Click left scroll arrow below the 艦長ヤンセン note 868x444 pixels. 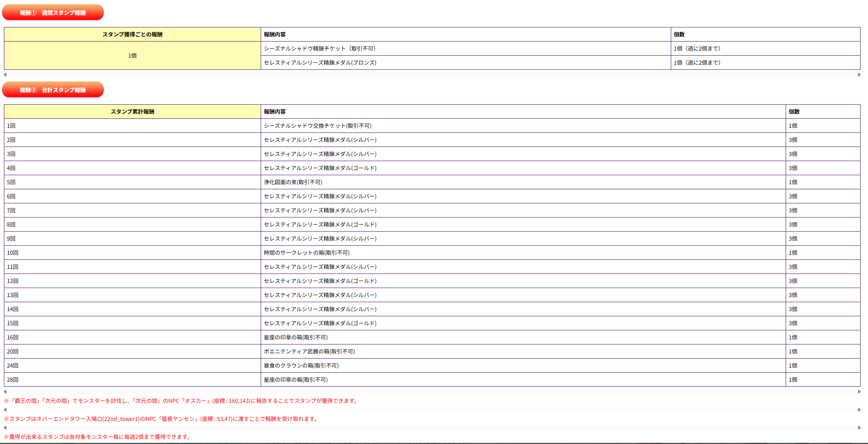tap(5, 428)
